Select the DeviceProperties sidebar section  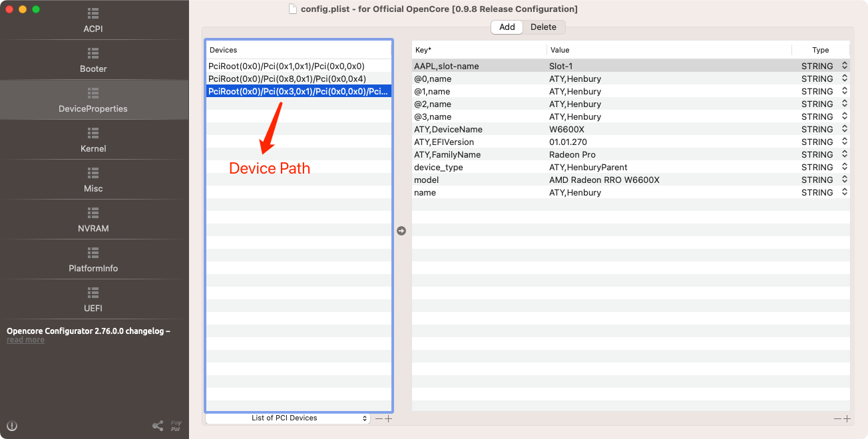[93, 100]
